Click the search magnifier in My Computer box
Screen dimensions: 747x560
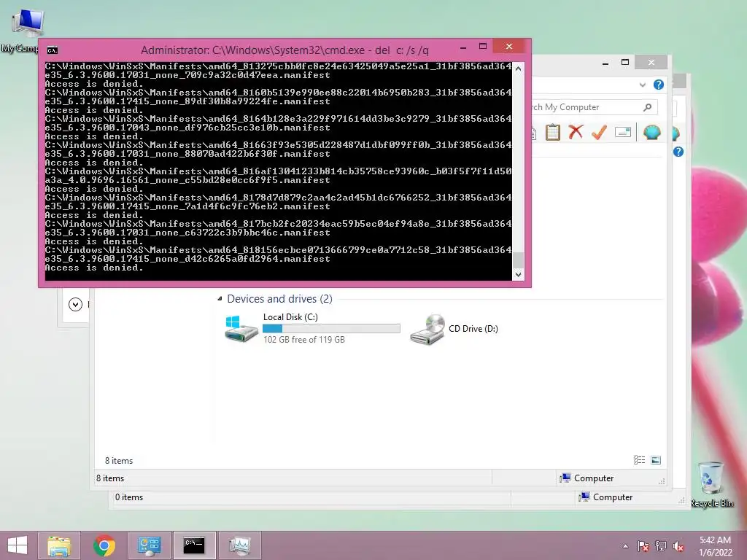click(648, 107)
